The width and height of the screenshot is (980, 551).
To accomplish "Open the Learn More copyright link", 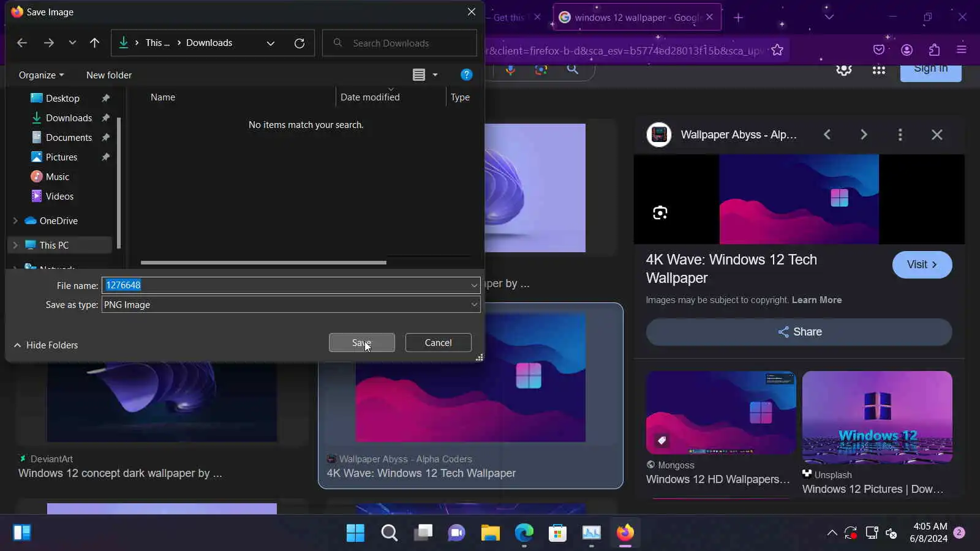I will click(816, 300).
